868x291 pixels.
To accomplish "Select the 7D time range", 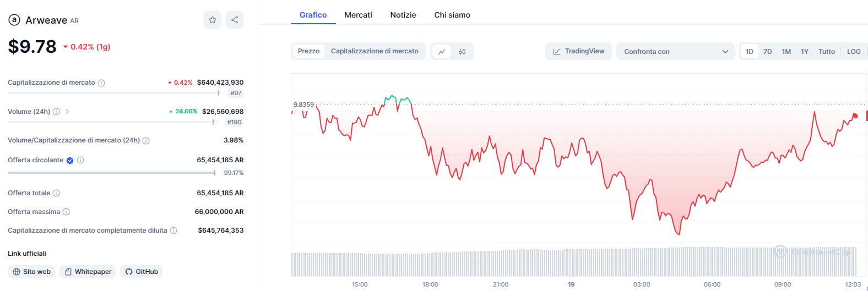I will click(x=767, y=51).
